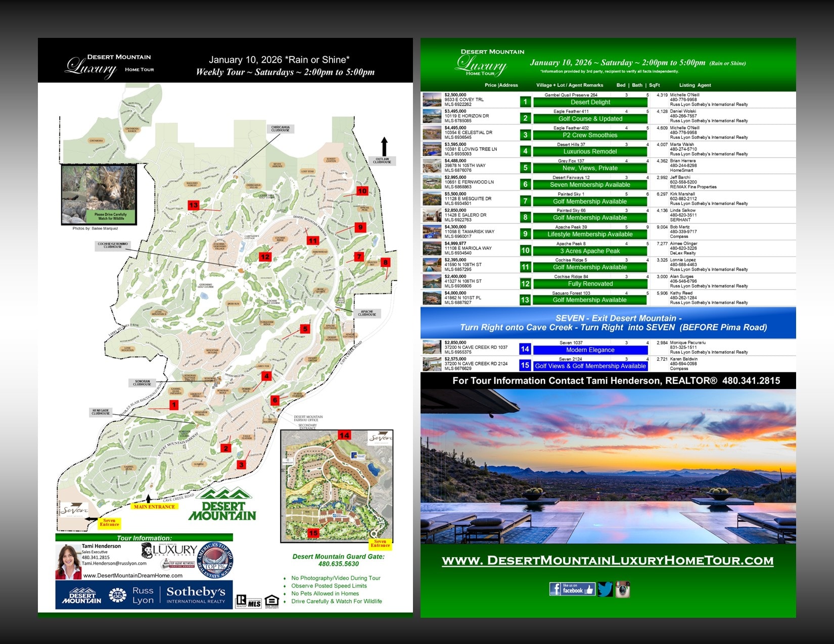Select the green number 7 listing box
The height and width of the screenshot is (644, 834).
coord(525,201)
